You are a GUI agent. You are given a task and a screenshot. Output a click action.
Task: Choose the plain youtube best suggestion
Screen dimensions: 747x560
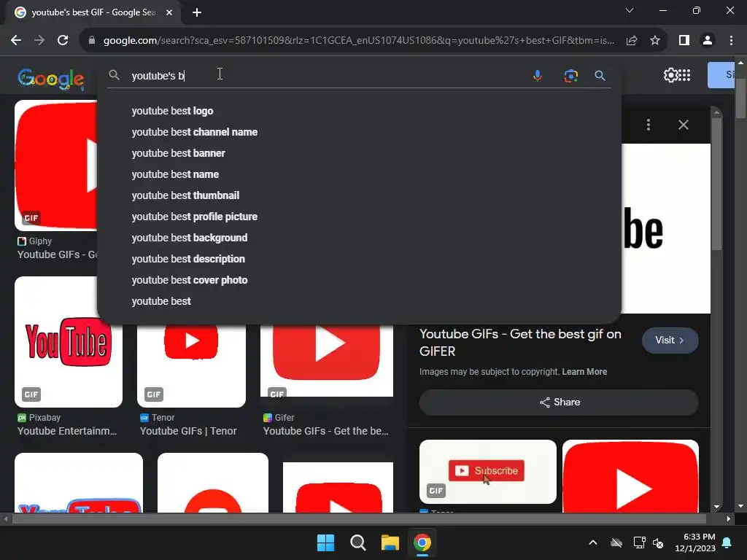[359, 301]
